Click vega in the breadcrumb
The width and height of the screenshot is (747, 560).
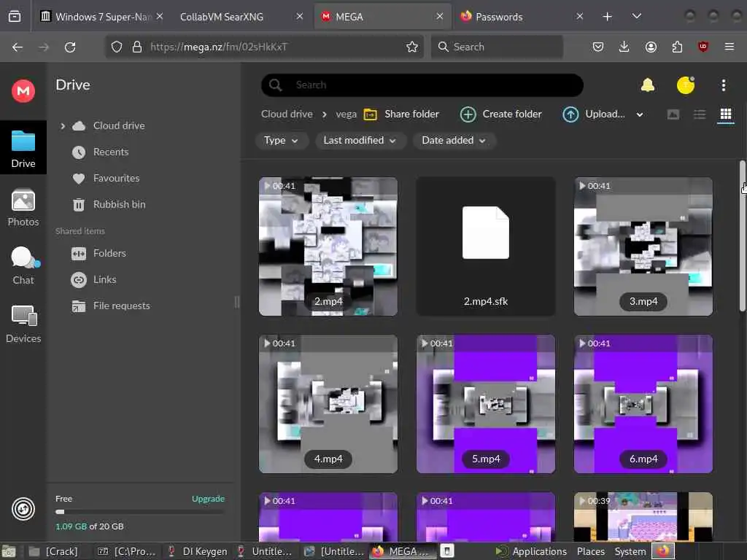click(x=347, y=114)
